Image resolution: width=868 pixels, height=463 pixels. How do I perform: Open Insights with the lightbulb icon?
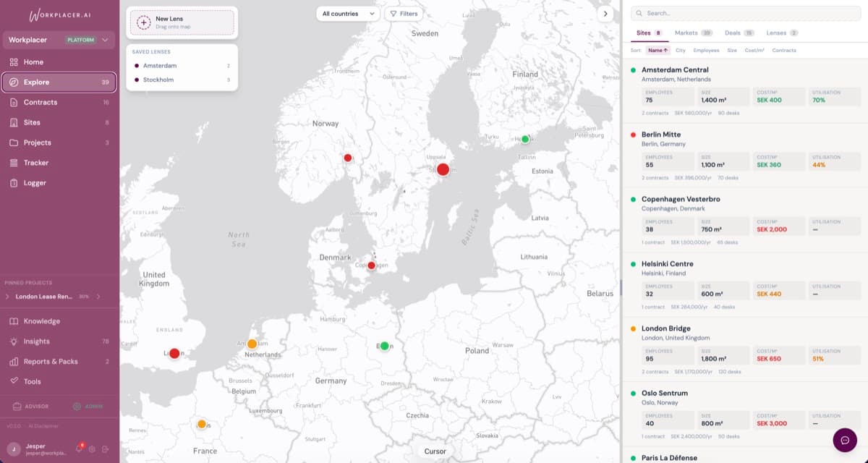[x=59, y=341]
